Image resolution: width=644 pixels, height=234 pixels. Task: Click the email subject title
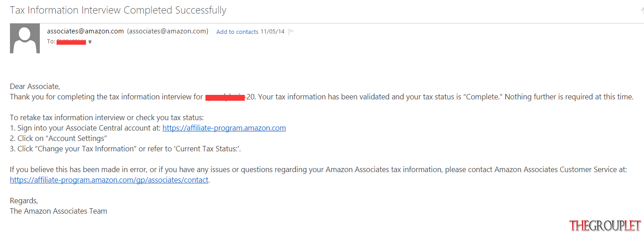click(x=118, y=10)
